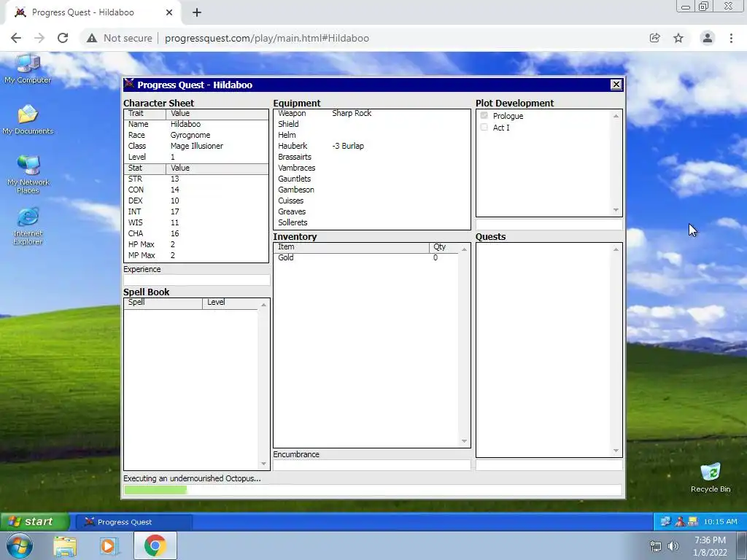Open Windows Media Player taskbar icon
The image size is (747, 560).
point(109,545)
